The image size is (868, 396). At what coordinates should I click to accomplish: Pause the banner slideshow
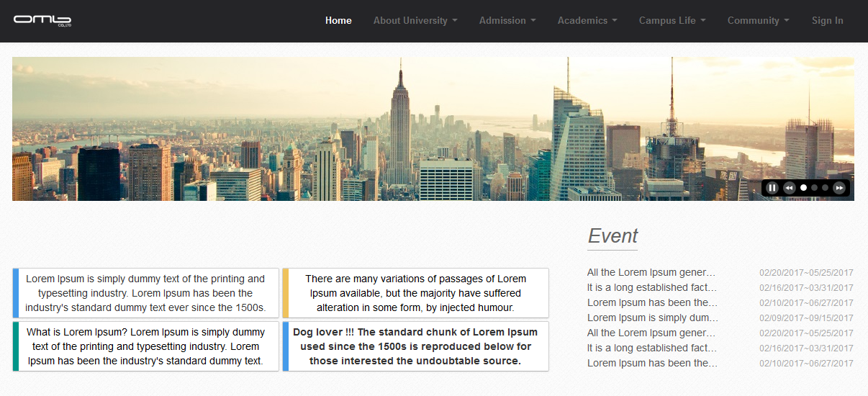point(772,188)
